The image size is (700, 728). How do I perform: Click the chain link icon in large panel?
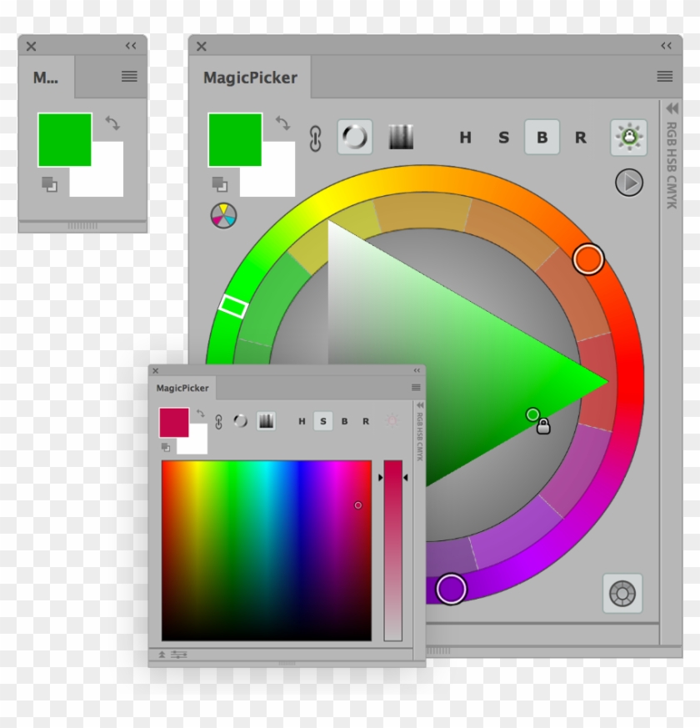316,138
